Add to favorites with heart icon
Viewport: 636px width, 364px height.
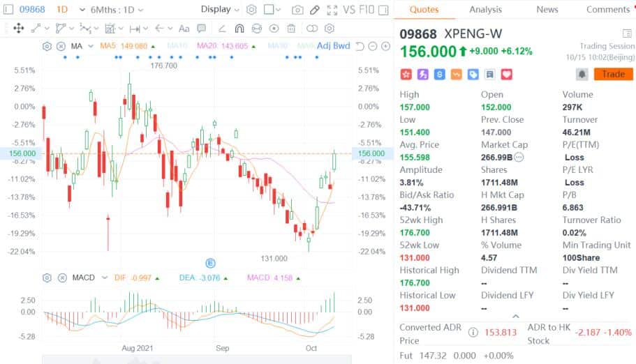[507, 74]
